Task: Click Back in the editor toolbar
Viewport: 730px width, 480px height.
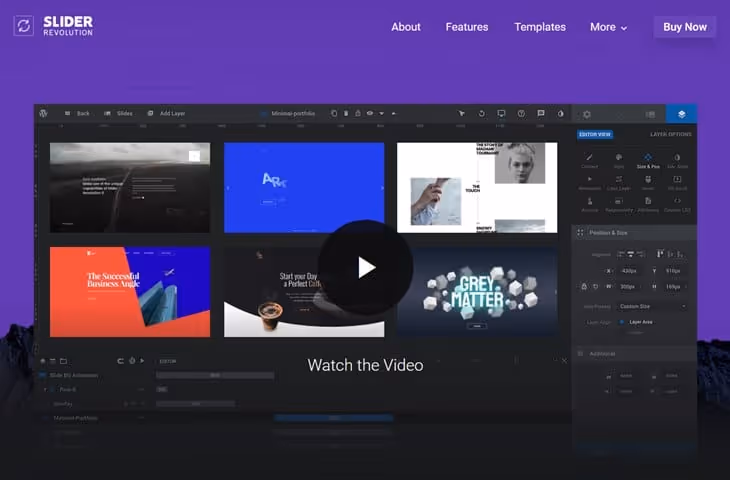Action: 77,113
